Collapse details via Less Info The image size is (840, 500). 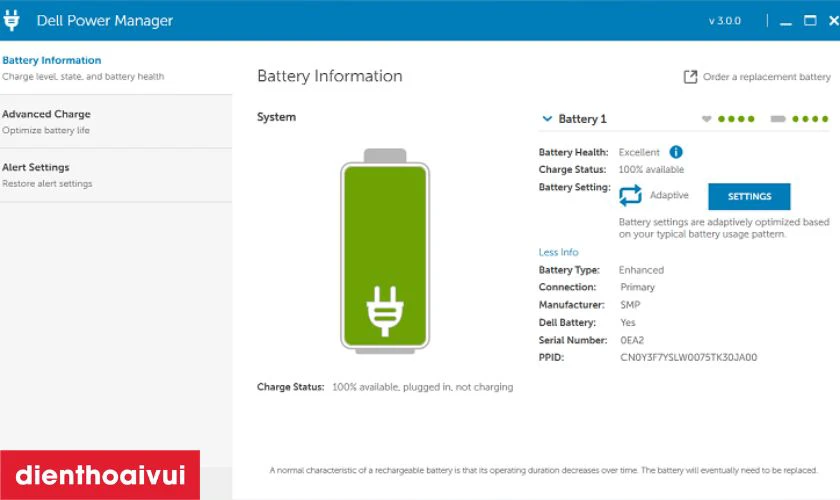558,252
